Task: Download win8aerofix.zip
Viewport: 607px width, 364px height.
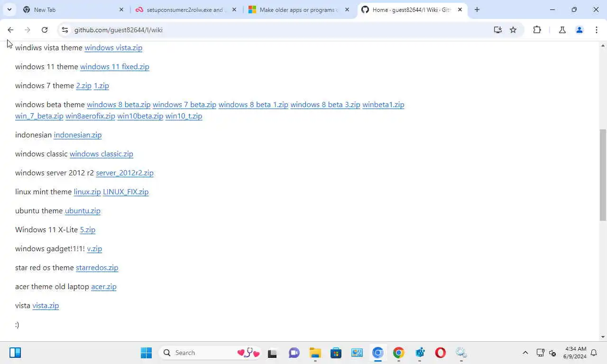Action: click(90, 116)
